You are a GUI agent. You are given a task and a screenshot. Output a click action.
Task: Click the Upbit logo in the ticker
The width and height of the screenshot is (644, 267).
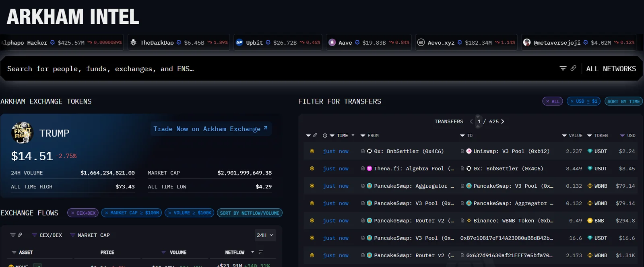coord(239,42)
